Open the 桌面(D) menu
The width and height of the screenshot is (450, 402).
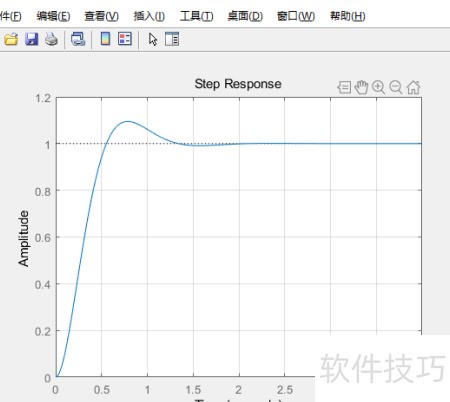pos(245,16)
